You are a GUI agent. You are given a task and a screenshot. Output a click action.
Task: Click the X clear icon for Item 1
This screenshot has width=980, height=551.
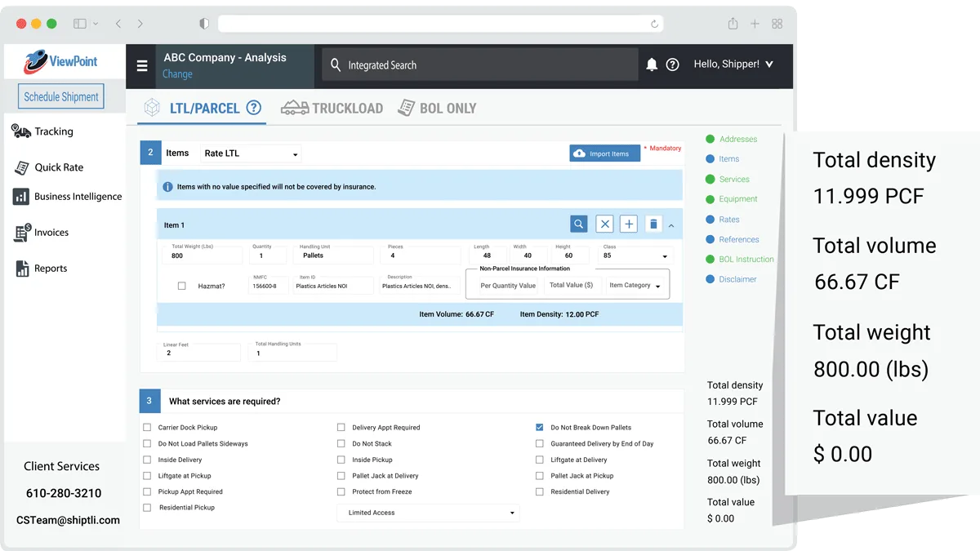604,224
